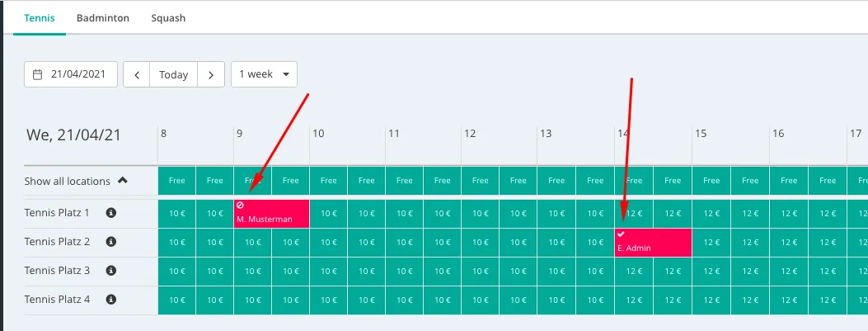Image resolution: width=868 pixels, height=331 pixels.
Task: Switch to the Badminton tab
Action: 103,17
